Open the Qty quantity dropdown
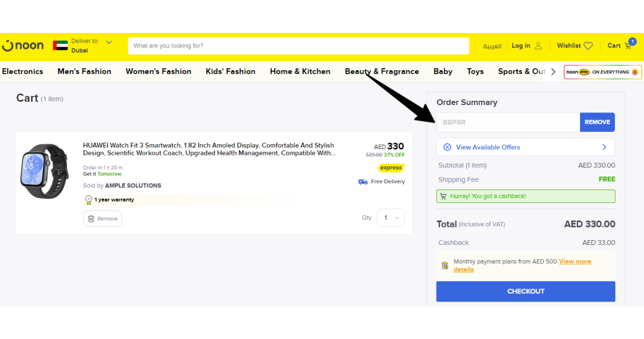The height and width of the screenshot is (339, 644). click(x=391, y=218)
